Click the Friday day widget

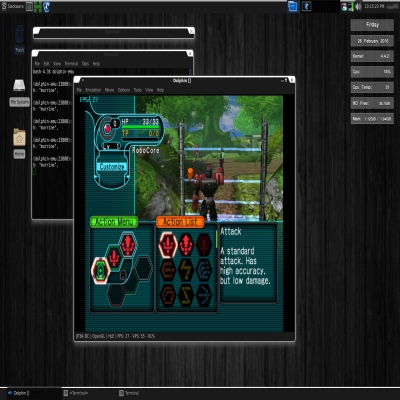click(x=372, y=25)
